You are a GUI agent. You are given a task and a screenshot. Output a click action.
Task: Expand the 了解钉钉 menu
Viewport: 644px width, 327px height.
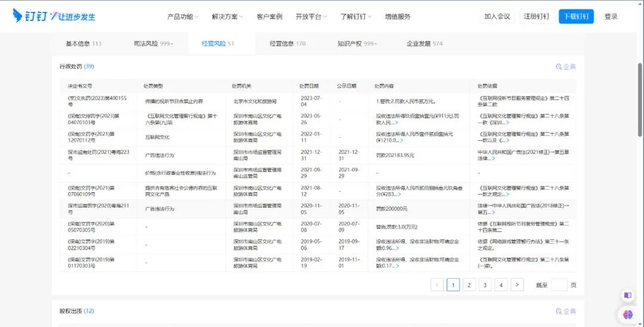pyautogui.click(x=355, y=17)
